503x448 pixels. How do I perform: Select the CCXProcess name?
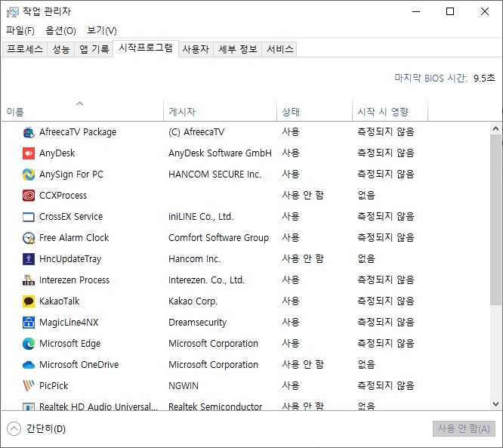63,196
